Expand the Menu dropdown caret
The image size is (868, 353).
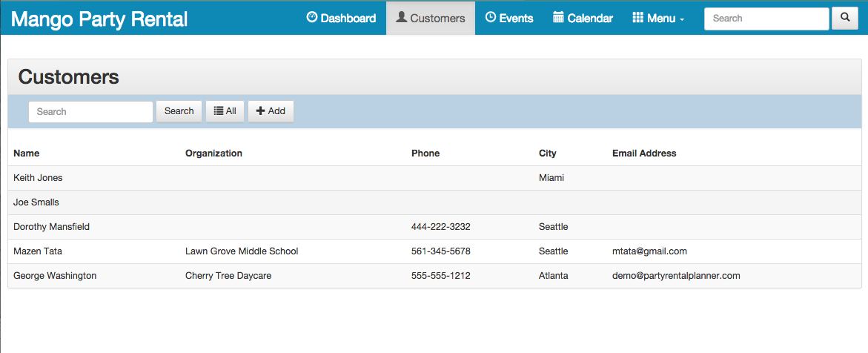682,19
